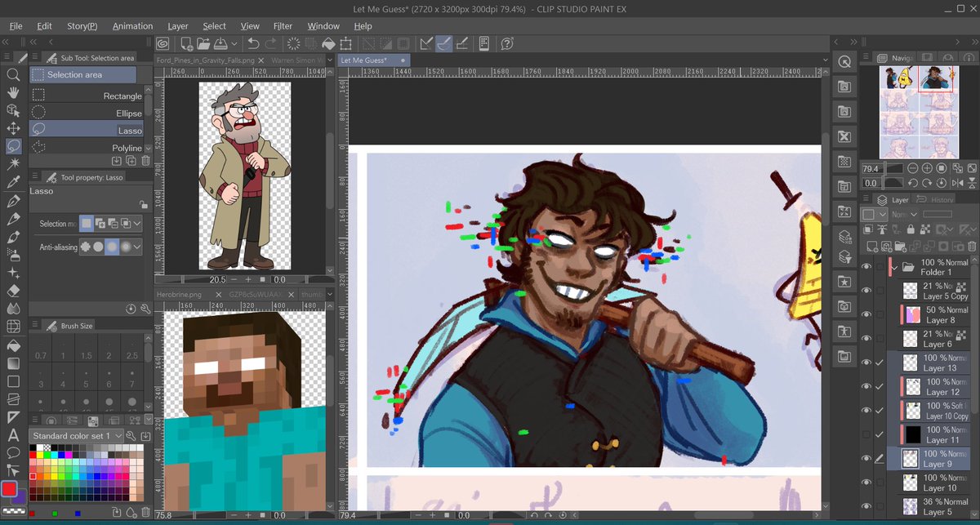Open the Animation menu
980x525 pixels.
pos(132,26)
